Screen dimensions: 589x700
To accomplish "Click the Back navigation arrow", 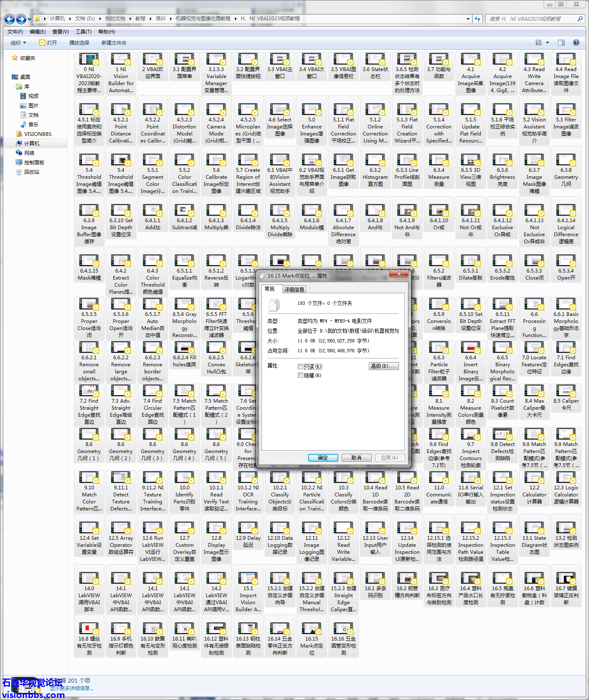I will pos(9,19).
